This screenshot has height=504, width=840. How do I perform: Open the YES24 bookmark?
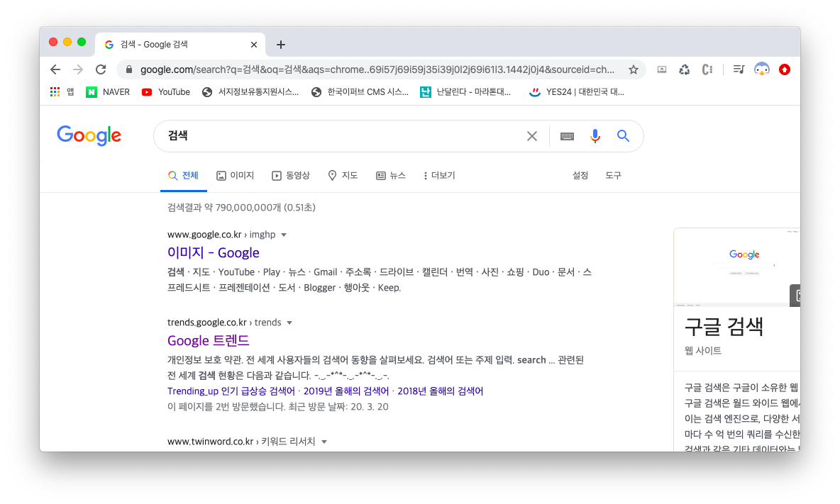[576, 92]
